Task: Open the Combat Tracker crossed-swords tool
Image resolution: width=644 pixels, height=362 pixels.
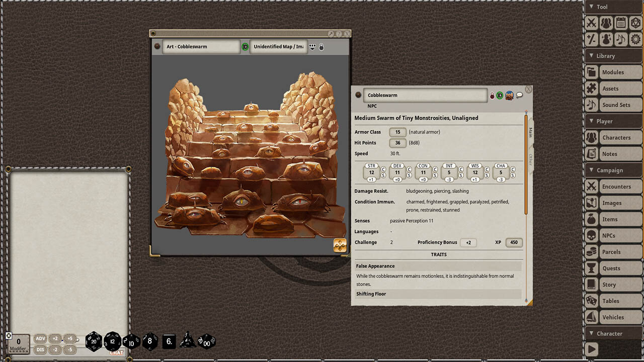Action: point(592,23)
